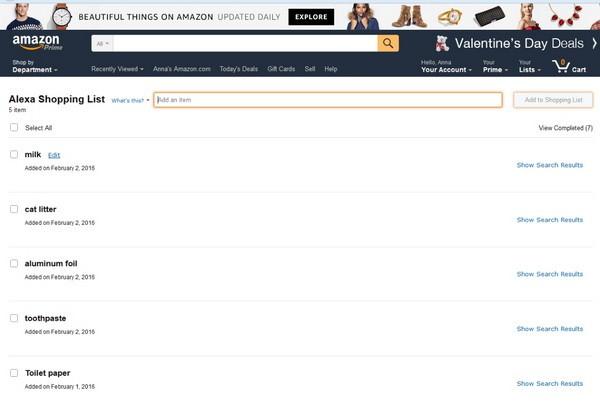The height and width of the screenshot is (408, 600).
Task: Click the Valentine's Day Deals arrow
Action: [x=594, y=43]
